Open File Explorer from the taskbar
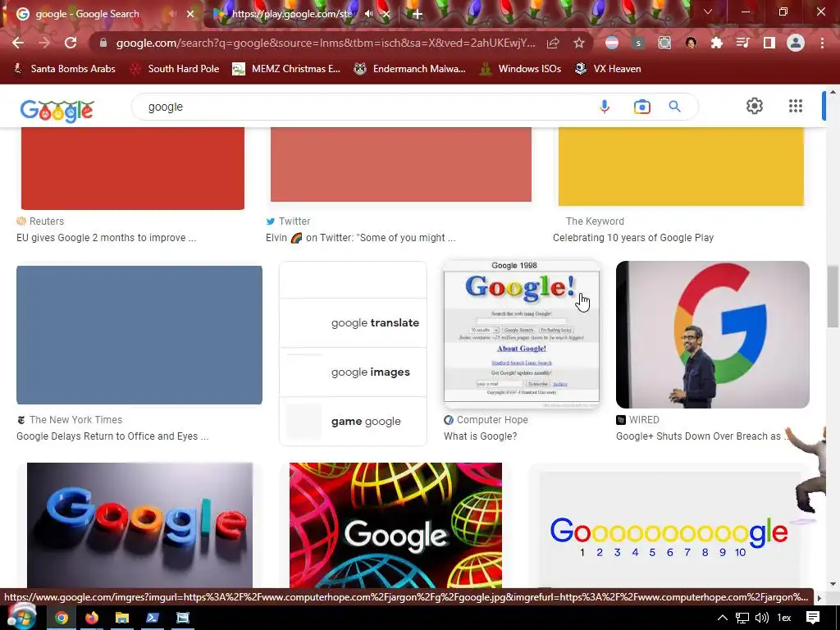840x630 pixels. tap(122, 618)
